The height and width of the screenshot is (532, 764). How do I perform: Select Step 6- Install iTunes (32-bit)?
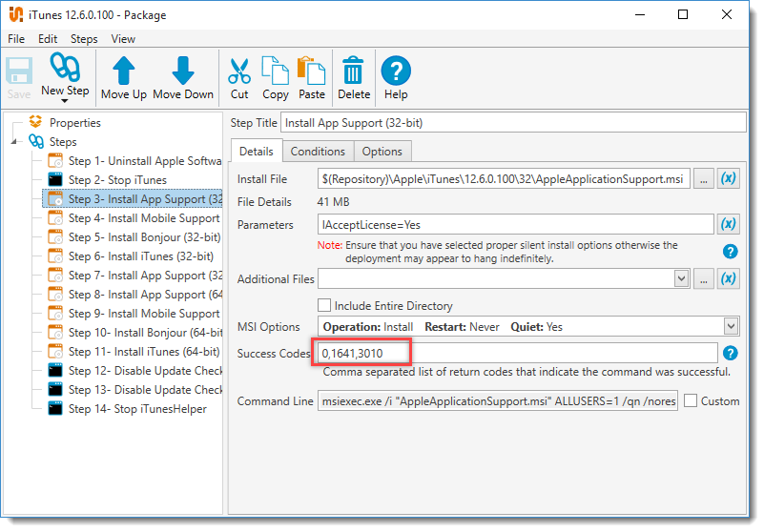click(140, 256)
